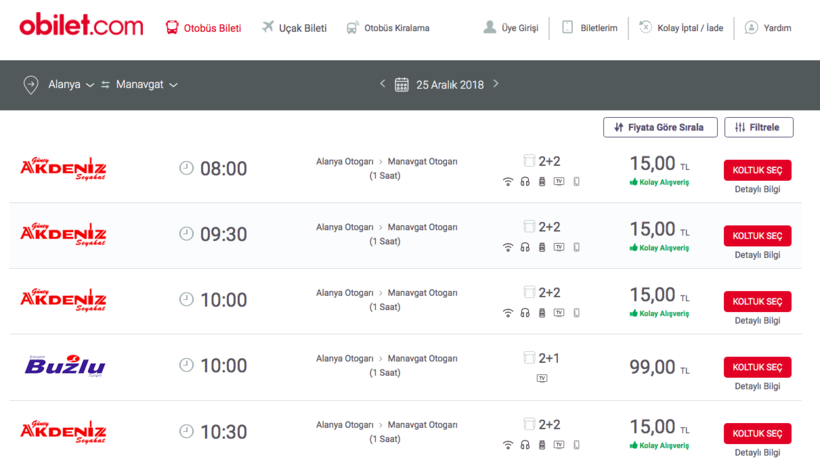Click the WiFi amenity icon on the 08:00 trip
This screenshot has width=820, height=461.
tap(508, 181)
